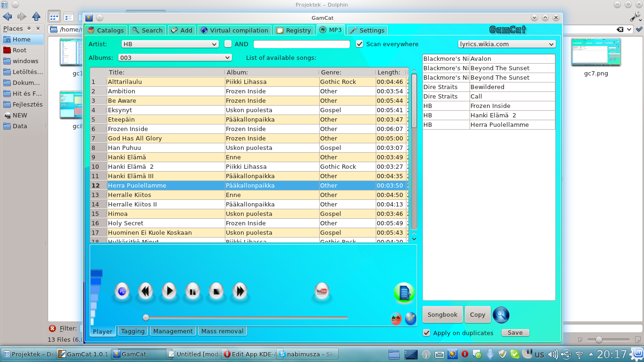Click the Save button
Screen dimensions: 644x362
515,333
